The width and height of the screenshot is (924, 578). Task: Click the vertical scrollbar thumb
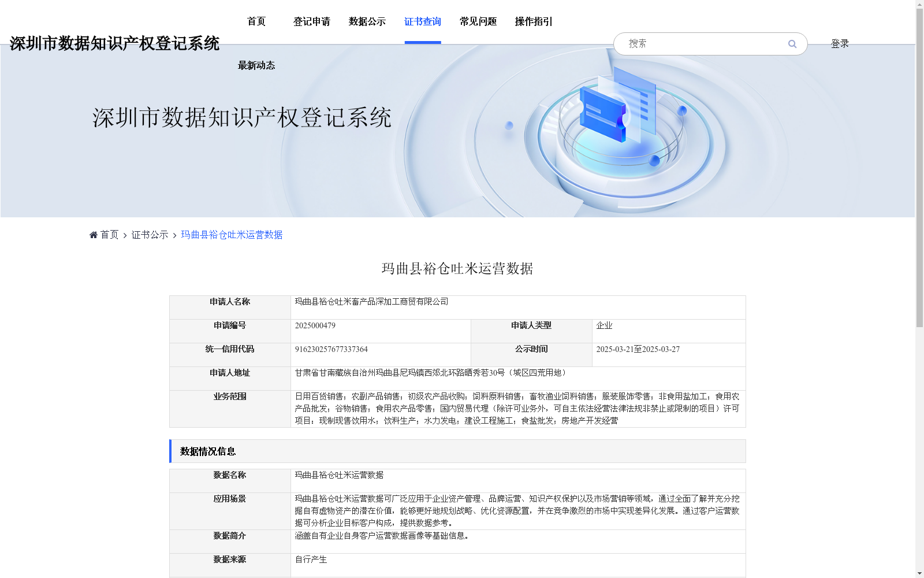(x=919, y=168)
